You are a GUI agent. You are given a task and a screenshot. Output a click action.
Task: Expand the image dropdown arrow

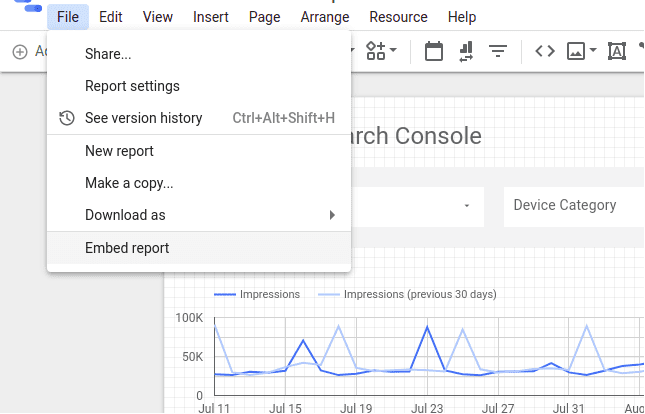pos(593,50)
